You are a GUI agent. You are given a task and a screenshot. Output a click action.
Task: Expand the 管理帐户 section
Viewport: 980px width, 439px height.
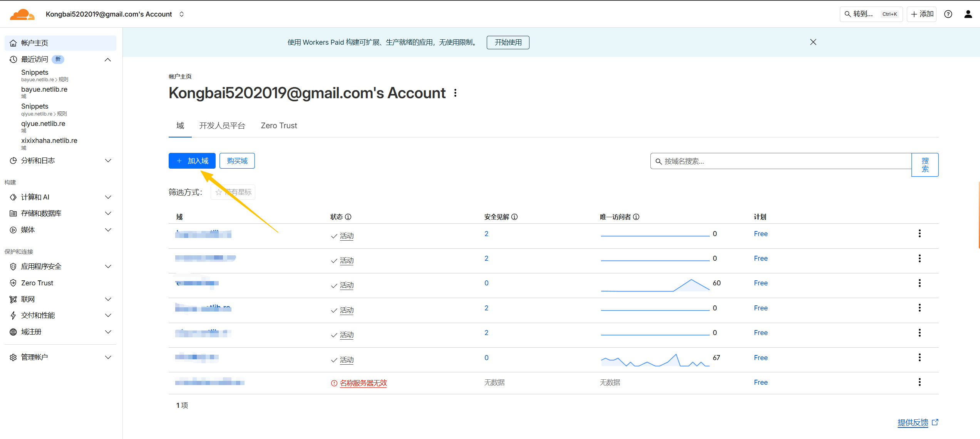tap(108, 357)
